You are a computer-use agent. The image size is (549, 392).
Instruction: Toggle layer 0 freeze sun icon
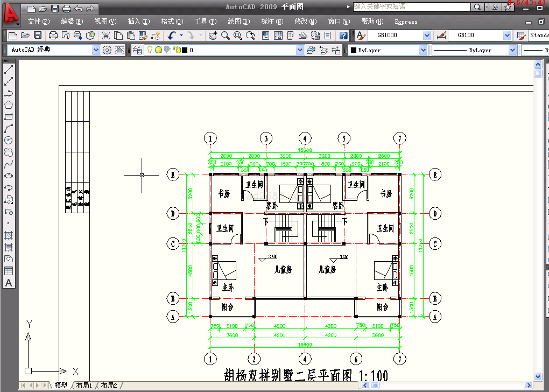pyautogui.click(x=159, y=50)
